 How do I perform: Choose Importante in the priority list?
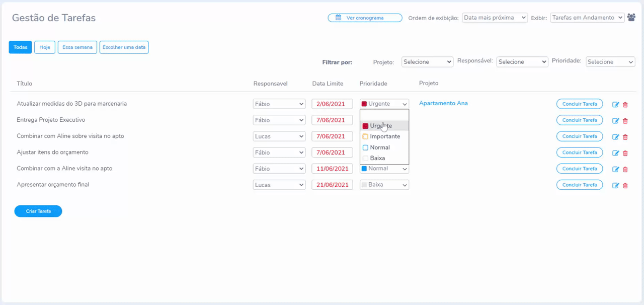tap(384, 136)
